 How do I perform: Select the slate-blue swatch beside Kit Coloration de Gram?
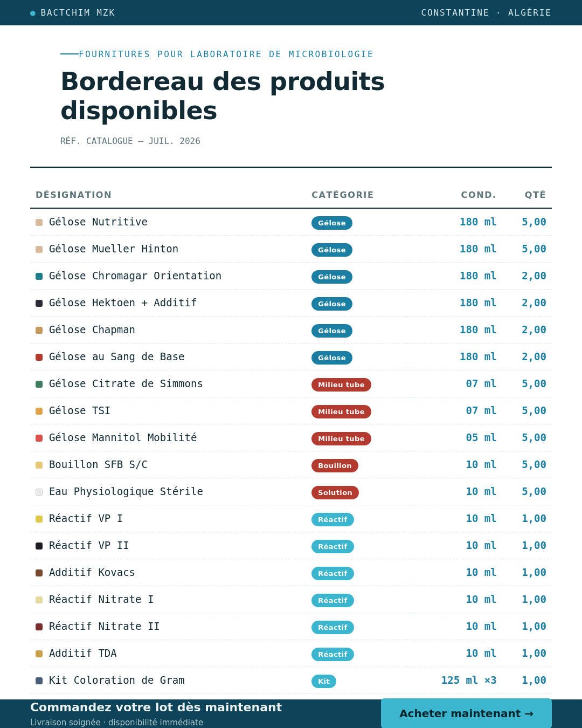point(39,681)
